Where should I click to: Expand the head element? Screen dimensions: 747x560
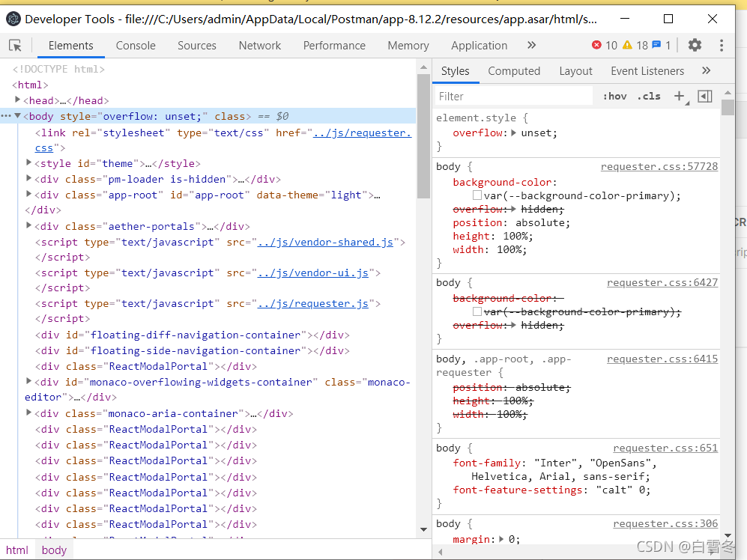(x=18, y=100)
